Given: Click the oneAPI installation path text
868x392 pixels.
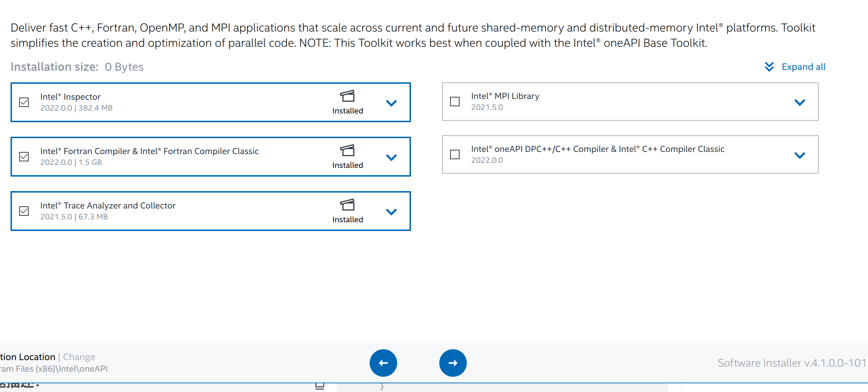Looking at the screenshot, I should tap(54, 368).
